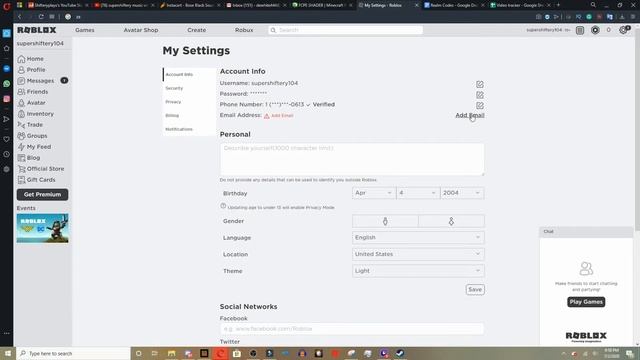Image resolution: width=640 pixels, height=360 pixels.
Task: Open the birthday month dropdown (Apr)
Action: point(374,193)
